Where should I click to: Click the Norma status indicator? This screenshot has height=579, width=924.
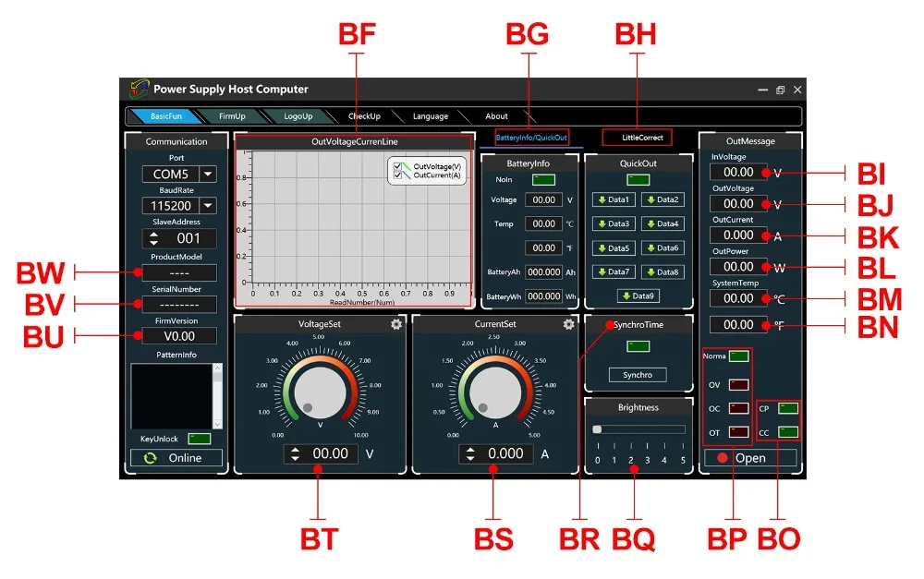click(x=739, y=356)
